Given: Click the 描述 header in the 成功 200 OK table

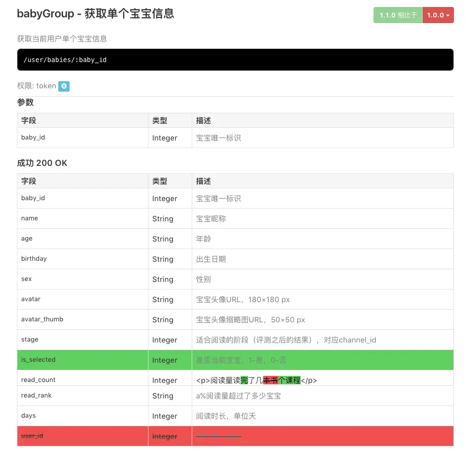Looking at the screenshot, I should pyautogui.click(x=203, y=181).
